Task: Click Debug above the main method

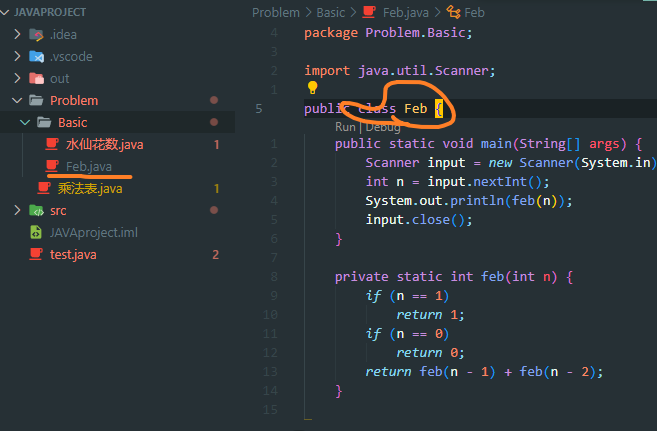Action: point(383,127)
